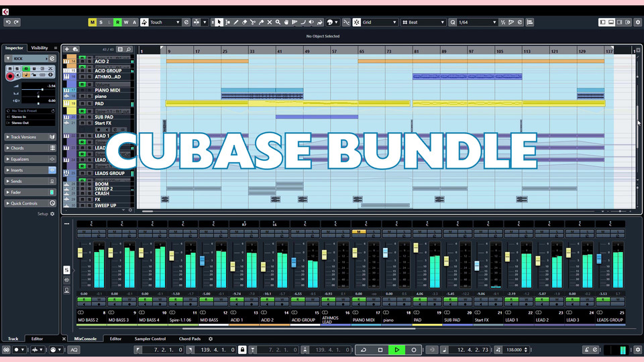Toggle left zone visibility button
This screenshot has width=644, height=362.
[x=602, y=22]
